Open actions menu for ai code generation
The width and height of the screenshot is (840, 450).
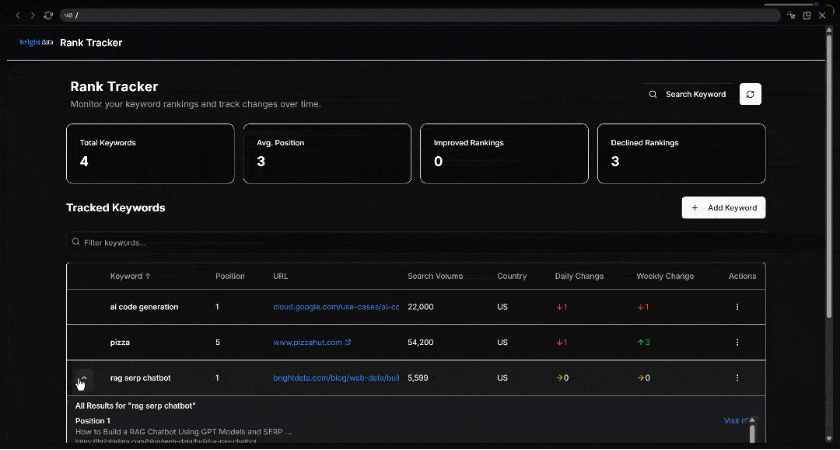pyautogui.click(x=737, y=307)
